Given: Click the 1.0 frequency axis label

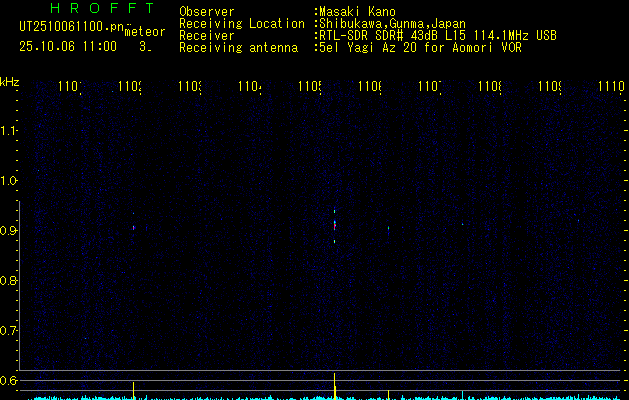Looking at the screenshot, I should point(9,181).
